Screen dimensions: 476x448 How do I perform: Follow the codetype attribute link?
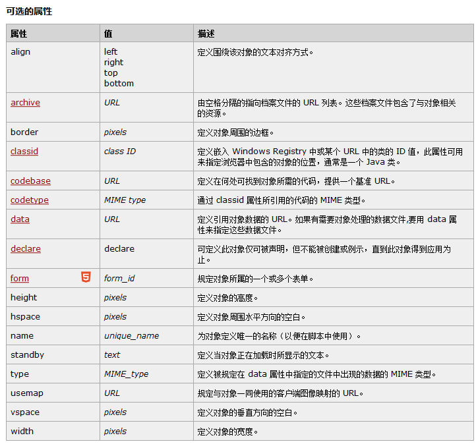[30, 200]
